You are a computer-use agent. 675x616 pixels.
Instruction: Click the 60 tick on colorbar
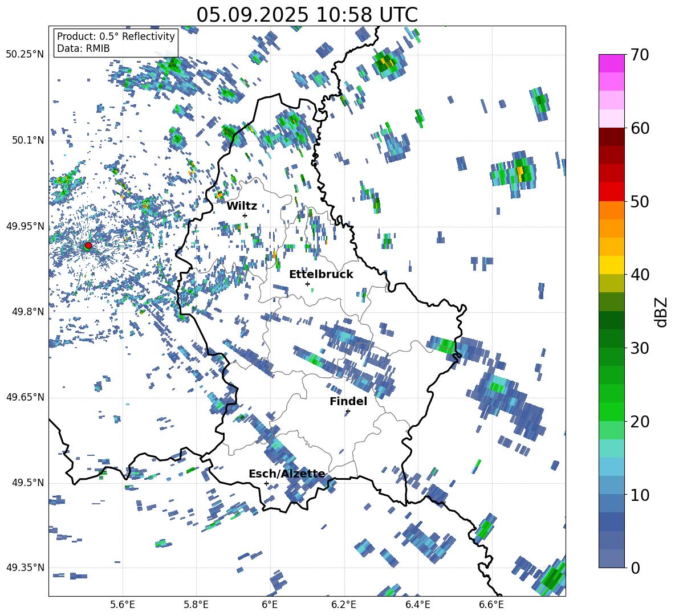[639, 128]
